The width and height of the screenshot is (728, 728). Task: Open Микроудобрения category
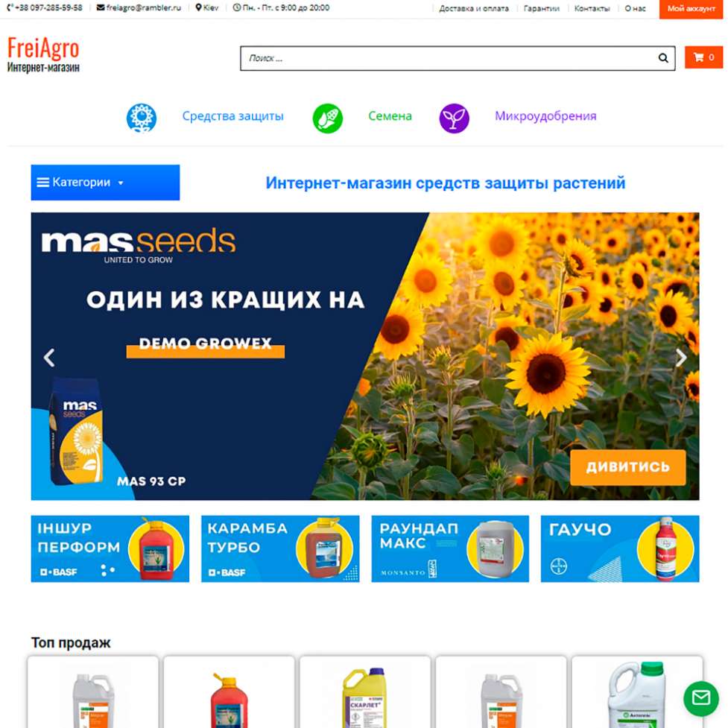click(545, 116)
